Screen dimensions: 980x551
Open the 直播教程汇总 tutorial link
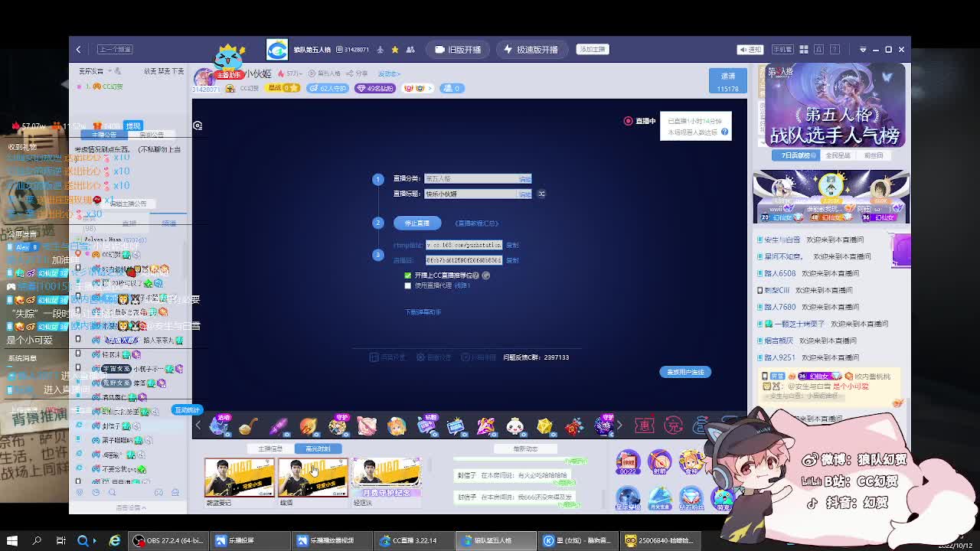click(476, 223)
